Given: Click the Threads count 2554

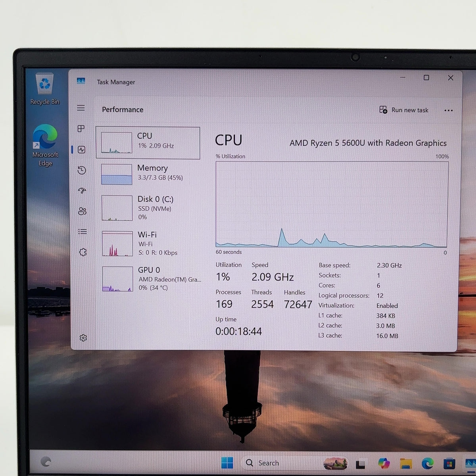Looking at the screenshot, I should [x=262, y=304].
